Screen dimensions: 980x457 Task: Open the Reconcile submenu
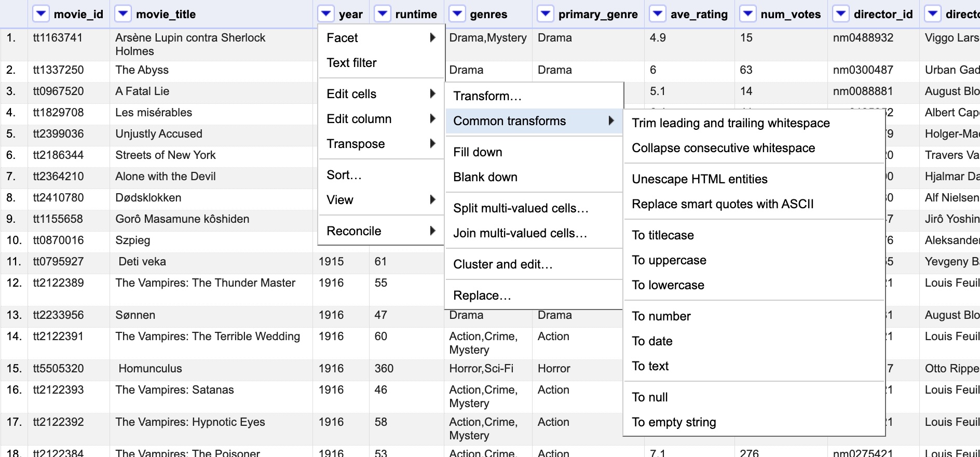click(381, 231)
